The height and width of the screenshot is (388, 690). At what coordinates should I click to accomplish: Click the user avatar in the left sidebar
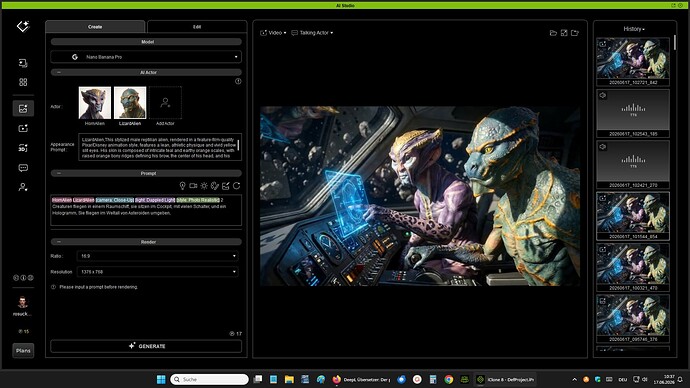[x=23, y=302]
